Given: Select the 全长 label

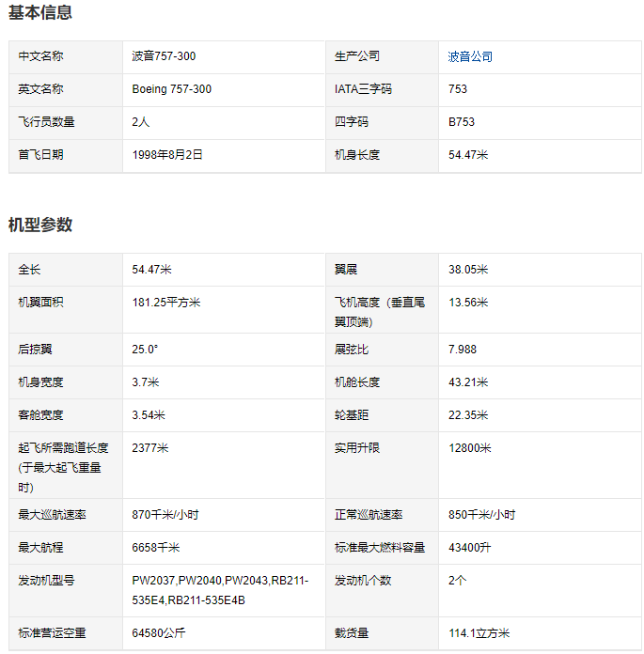Looking at the screenshot, I should coord(29,270).
